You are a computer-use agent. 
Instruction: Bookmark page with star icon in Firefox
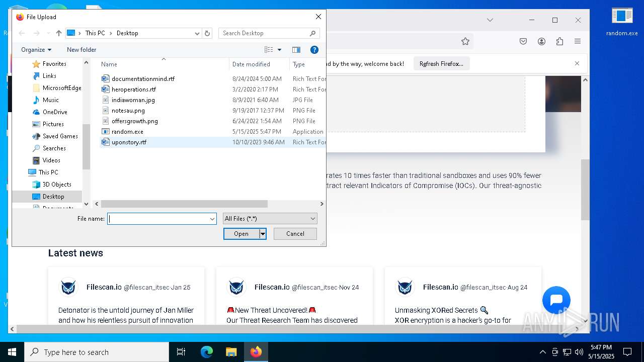point(465,41)
